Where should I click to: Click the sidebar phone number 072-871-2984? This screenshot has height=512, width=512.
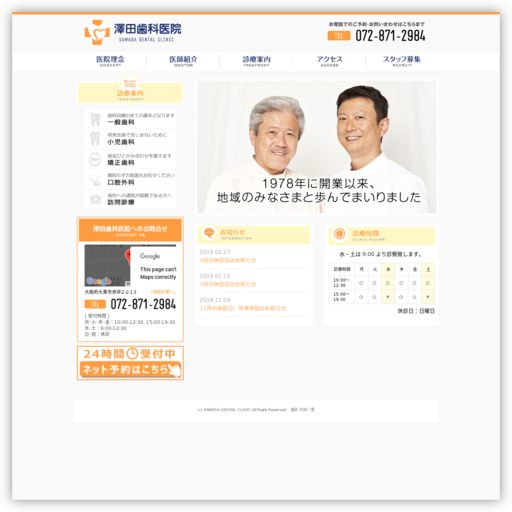[143, 304]
